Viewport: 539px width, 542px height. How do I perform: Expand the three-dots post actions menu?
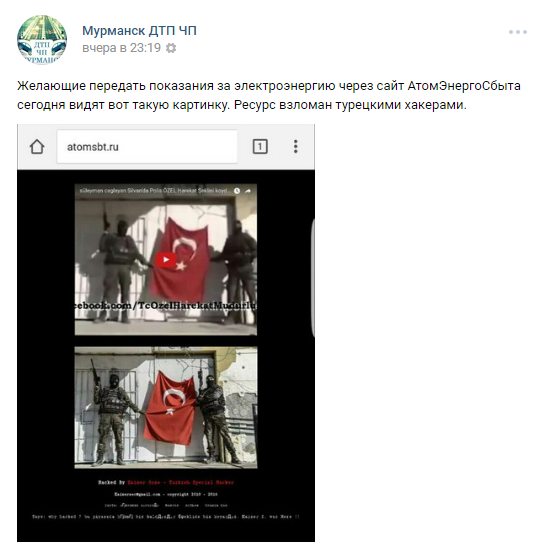point(518,32)
